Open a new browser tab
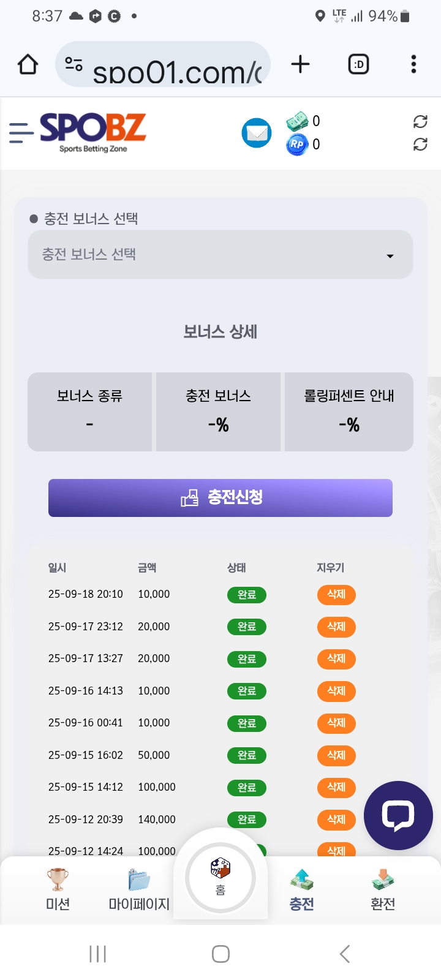 tap(300, 64)
